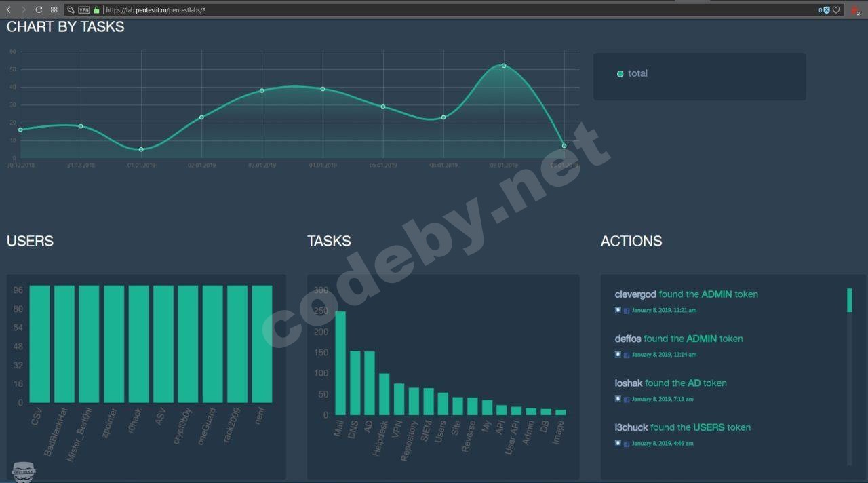Open deffos's user profile link
This screenshot has height=483, width=868.
[628, 339]
